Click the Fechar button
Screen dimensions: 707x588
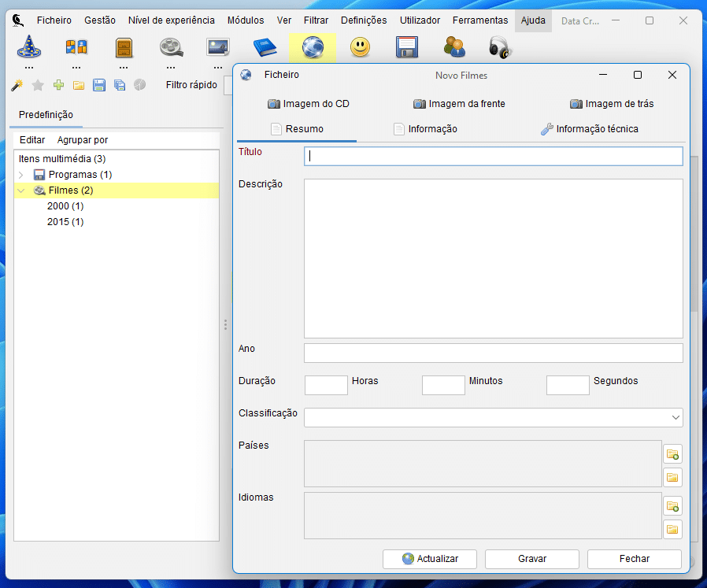click(635, 559)
